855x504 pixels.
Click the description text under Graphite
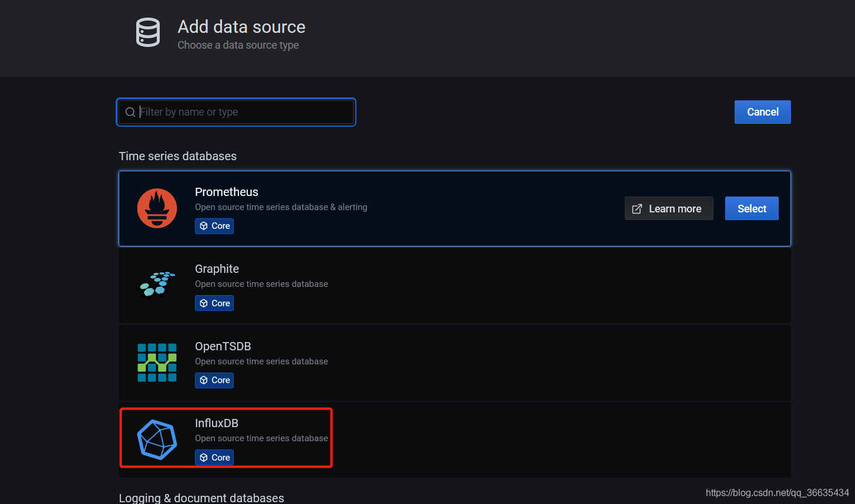261,284
